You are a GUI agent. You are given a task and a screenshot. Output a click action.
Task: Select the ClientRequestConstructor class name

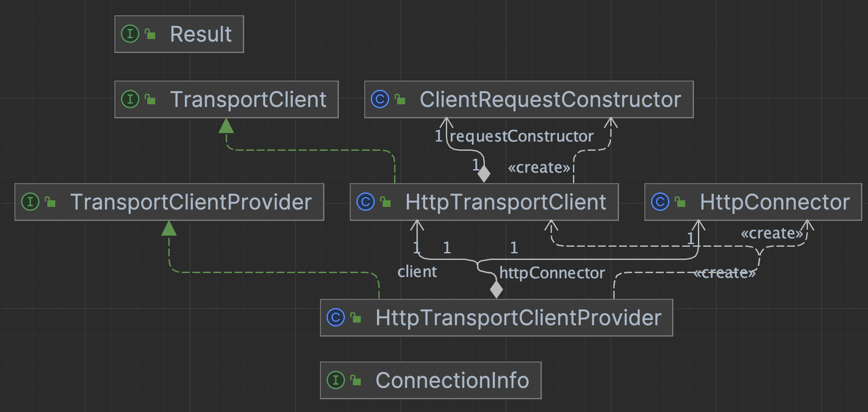[550, 99]
